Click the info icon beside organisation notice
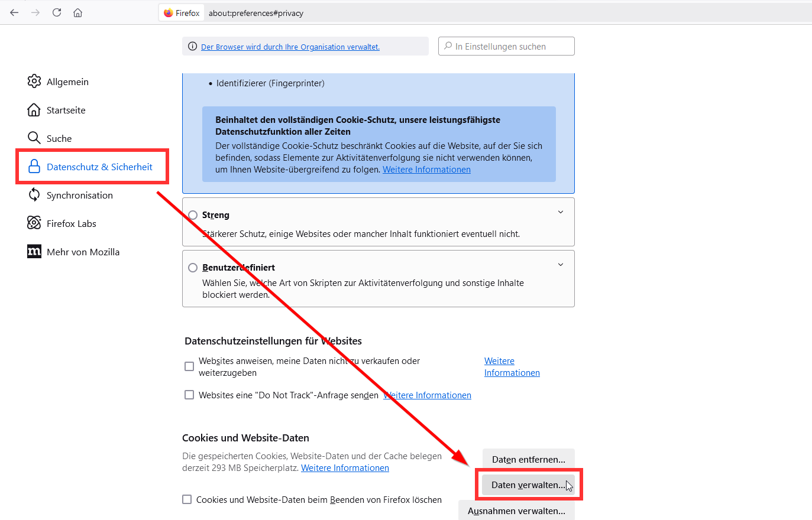Image resolution: width=812 pixels, height=520 pixels. (x=192, y=47)
